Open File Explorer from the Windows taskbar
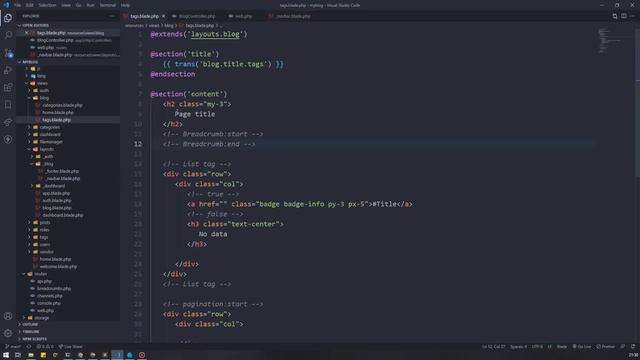 tap(31, 355)
